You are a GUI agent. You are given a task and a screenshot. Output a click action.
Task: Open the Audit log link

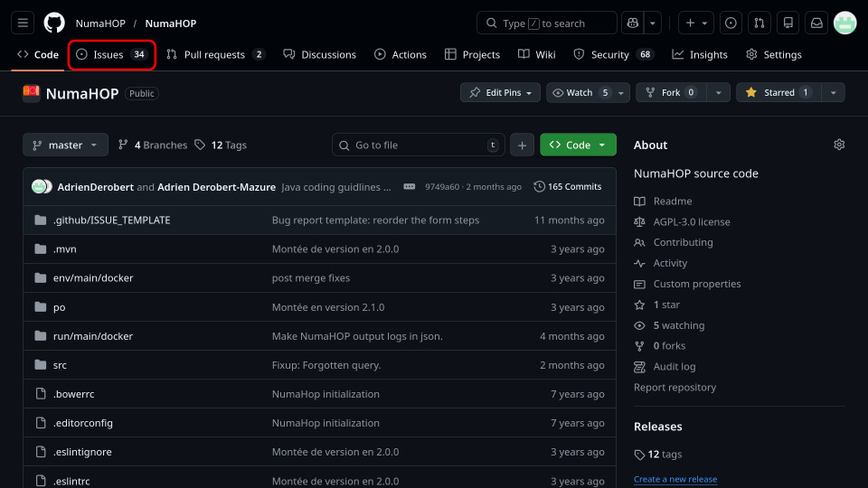click(x=665, y=366)
